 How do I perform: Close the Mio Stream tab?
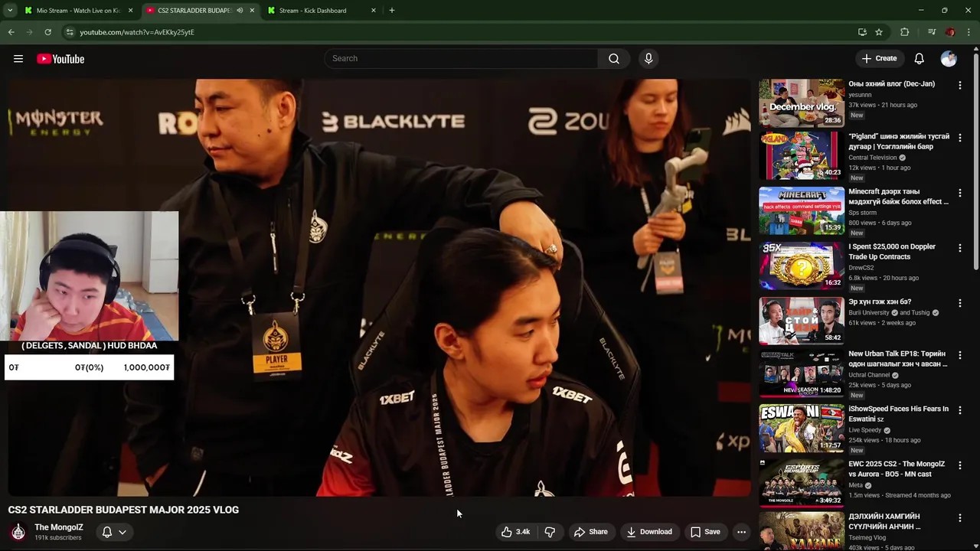click(131, 11)
